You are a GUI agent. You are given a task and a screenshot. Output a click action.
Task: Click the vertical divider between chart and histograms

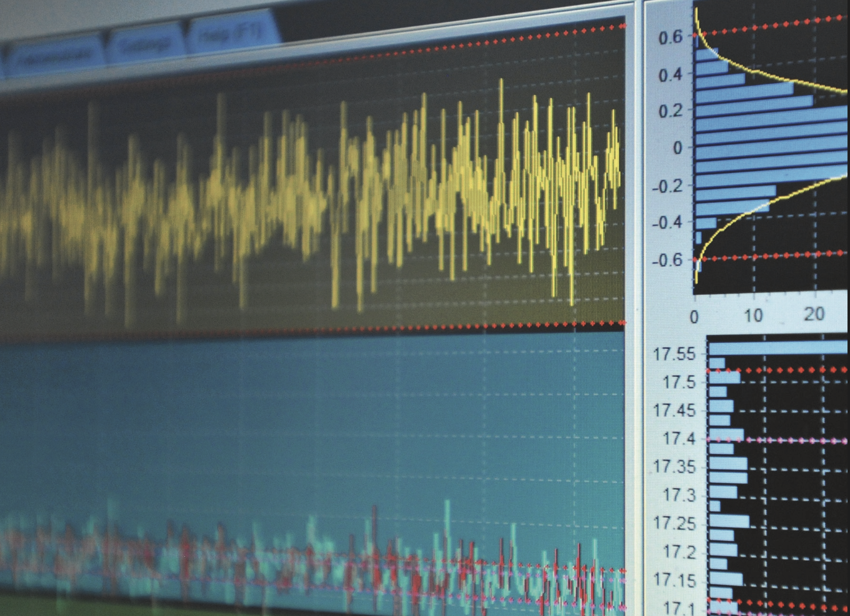(x=635, y=312)
